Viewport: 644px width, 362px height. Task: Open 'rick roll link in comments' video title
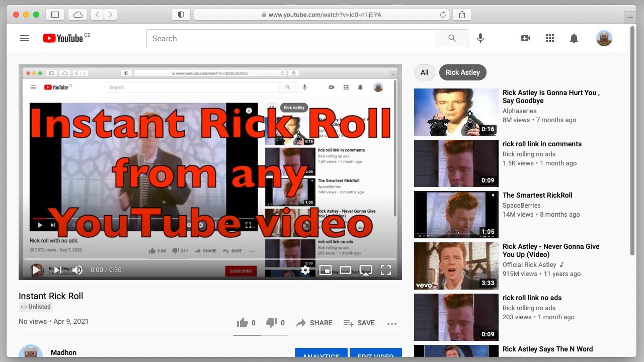(x=542, y=144)
